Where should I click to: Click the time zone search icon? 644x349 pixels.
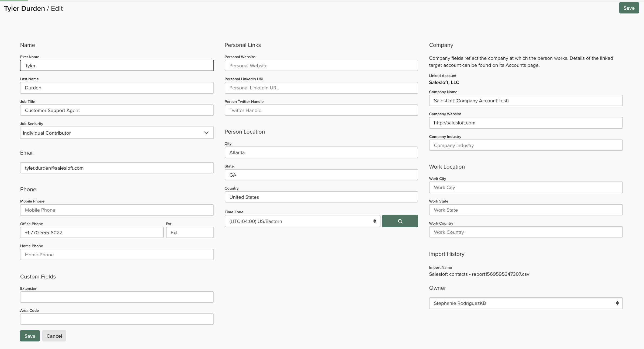point(400,221)
